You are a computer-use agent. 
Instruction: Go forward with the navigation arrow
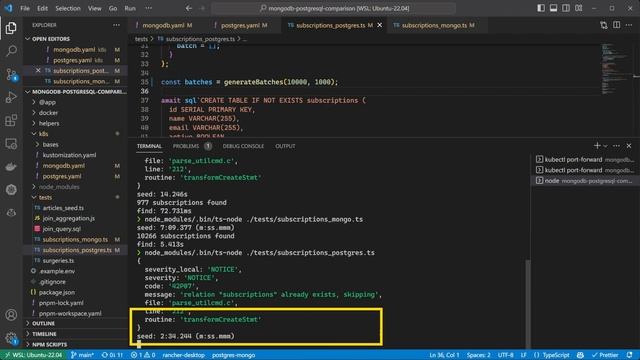pos(202,8)
